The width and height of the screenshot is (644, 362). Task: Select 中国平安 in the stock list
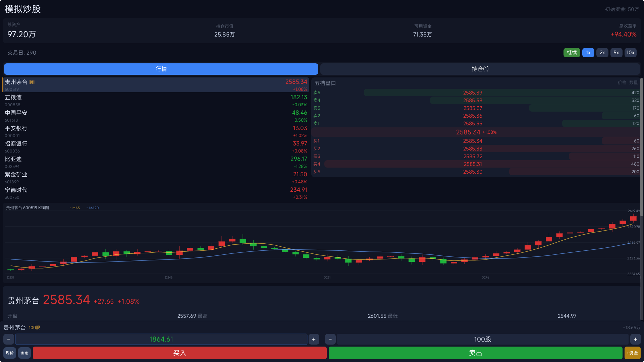(x=156, y=116)
